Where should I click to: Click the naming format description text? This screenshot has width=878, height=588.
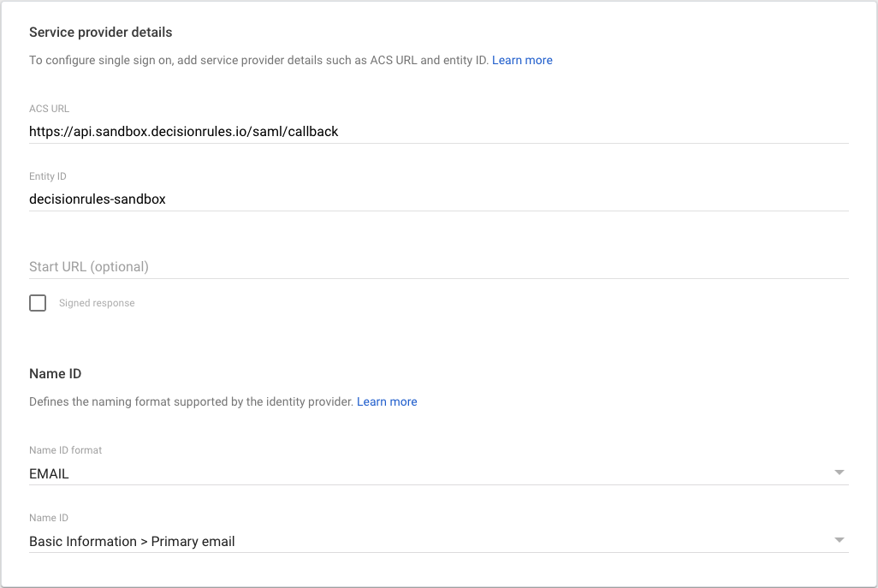pyautogui.click(x=191, y=401)
